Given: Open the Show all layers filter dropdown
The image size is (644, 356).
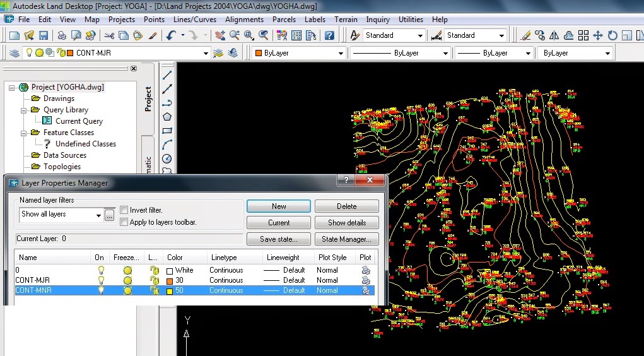Looking at the screenshot, I should point(98,215).
